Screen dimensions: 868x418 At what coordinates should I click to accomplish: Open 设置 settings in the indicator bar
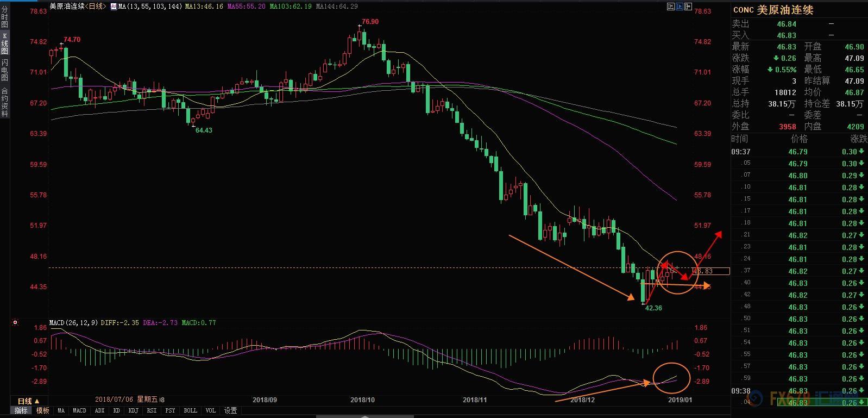[231, 410]
